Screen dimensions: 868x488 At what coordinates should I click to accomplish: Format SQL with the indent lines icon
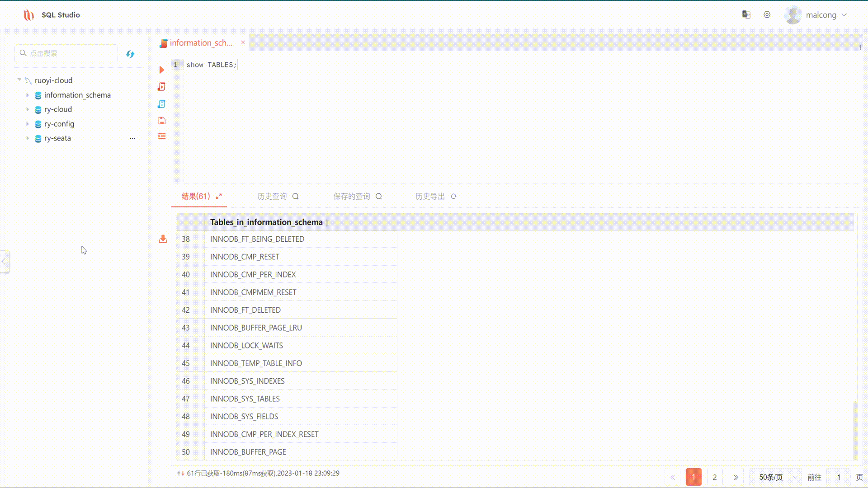click(161, 136)
